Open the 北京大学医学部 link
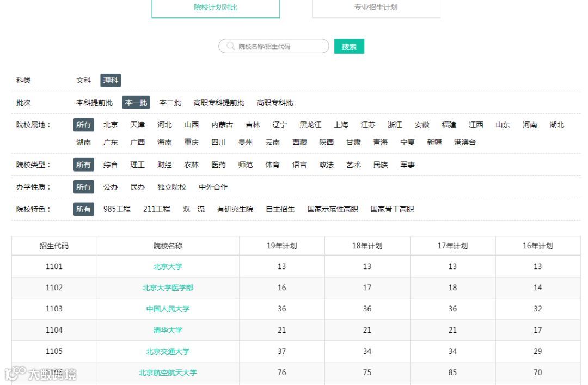Viewport: 588px width, 385px height. pos(168,288)
